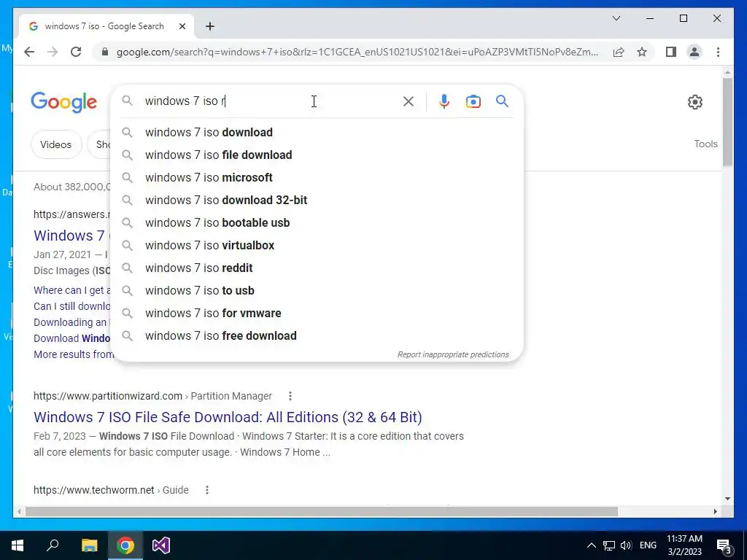Open taskbar search magnifier
The image size is (747, 560).
coord(53,545)
